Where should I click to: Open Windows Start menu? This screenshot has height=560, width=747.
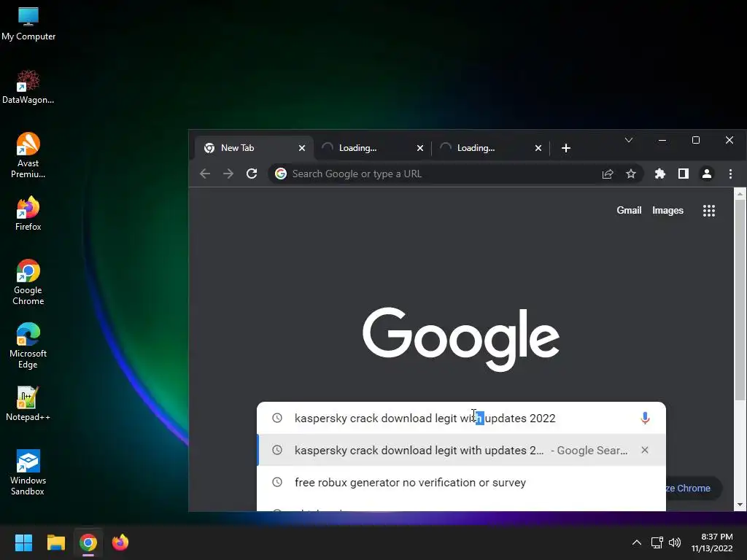click(23, 542)
